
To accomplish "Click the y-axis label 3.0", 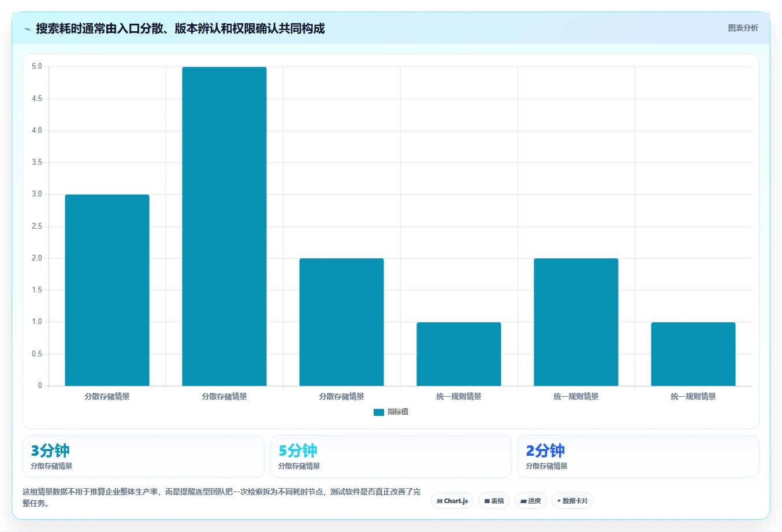I will [37, 194].
